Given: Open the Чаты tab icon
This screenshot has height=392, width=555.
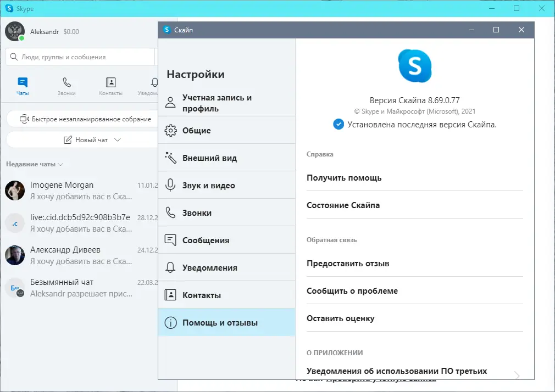Looking at the screenshot, I should tap(23, 82).
